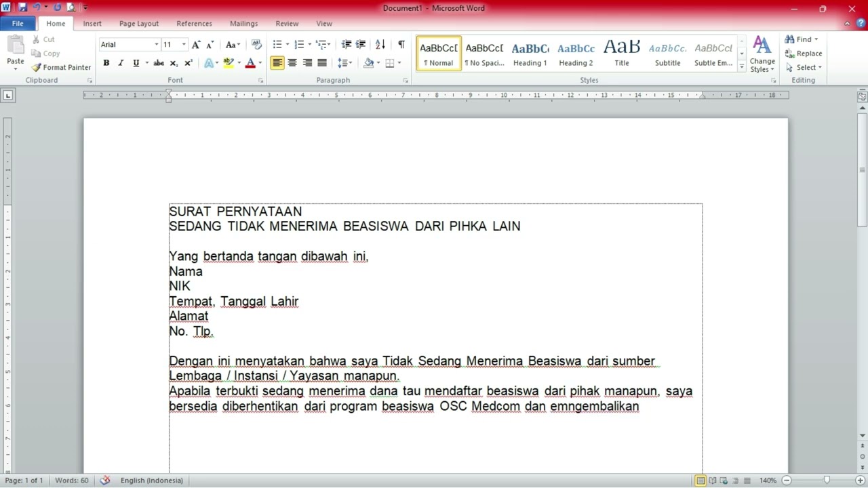Click the Align Text Right icon

coord(307,63)
